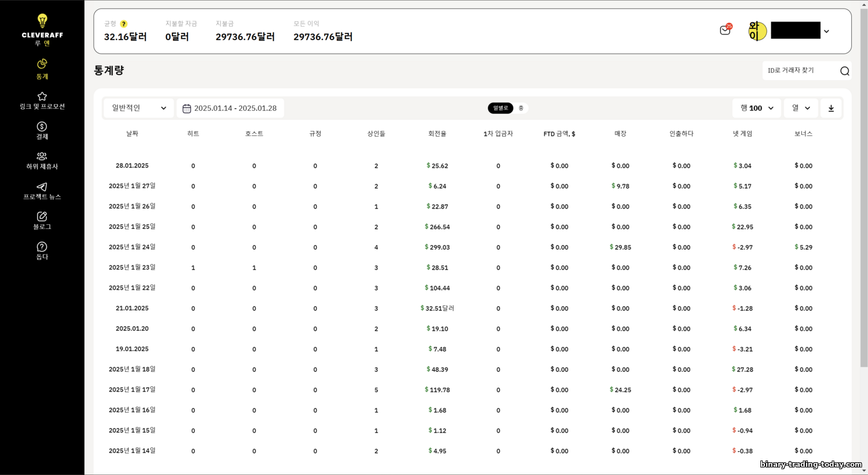Select the 2025년 1월 27일 date cell
Screen dimensions: 868x475
pyautogui.click(x=132, y=186)
